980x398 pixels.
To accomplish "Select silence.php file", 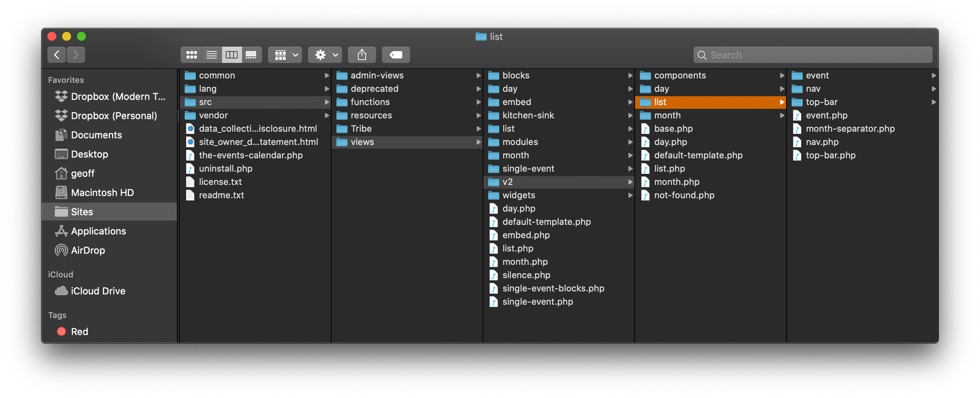I will 559,275.
